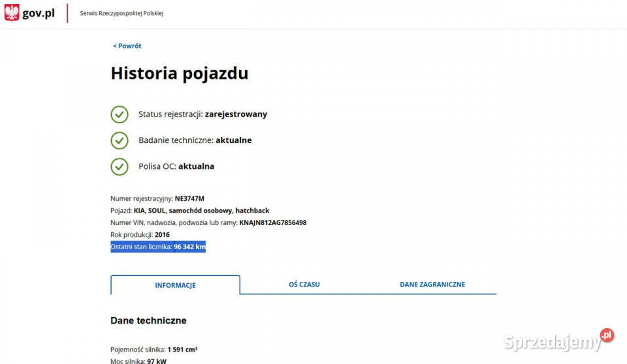The image size is (627, 364).
Task: Click 'KIA, SOUL, samochód osobowy, hatchback' text
Action: click(202, 211)
